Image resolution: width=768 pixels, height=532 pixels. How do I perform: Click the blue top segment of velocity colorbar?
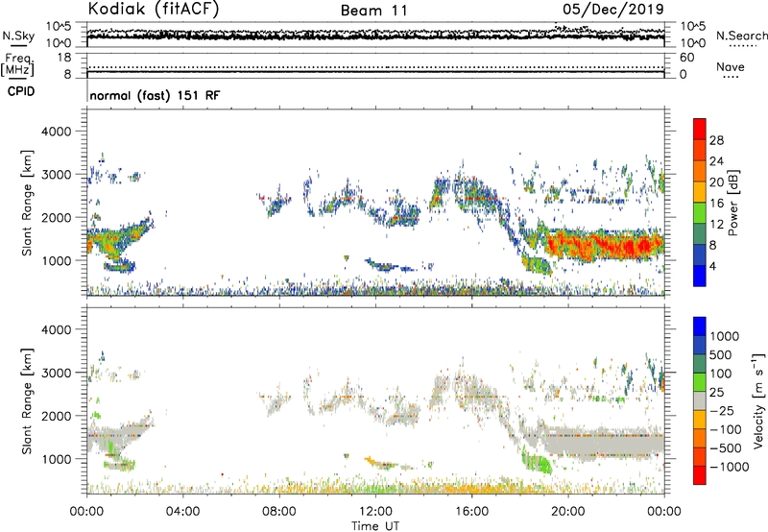pos(700,326)
